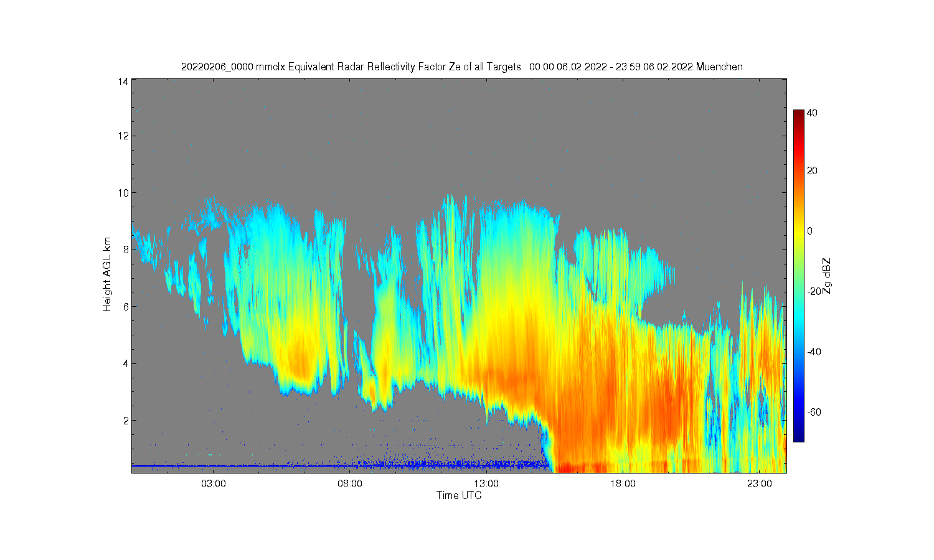Click the 20 dBZ colorbar value label

(812, 171)
